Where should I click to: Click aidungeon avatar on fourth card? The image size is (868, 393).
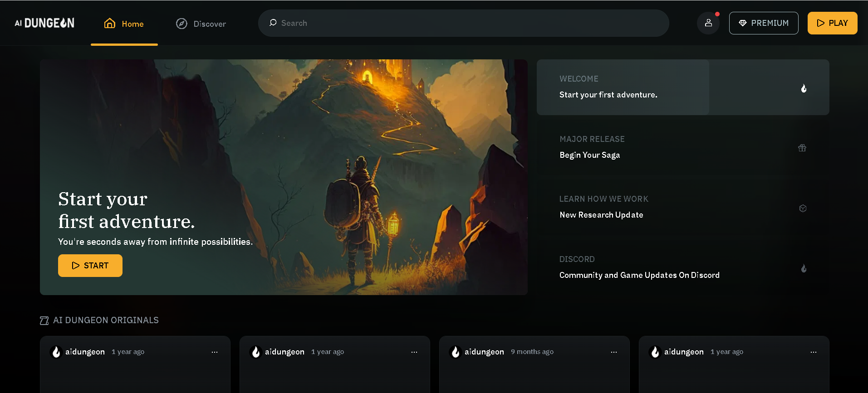pos(655,352)
